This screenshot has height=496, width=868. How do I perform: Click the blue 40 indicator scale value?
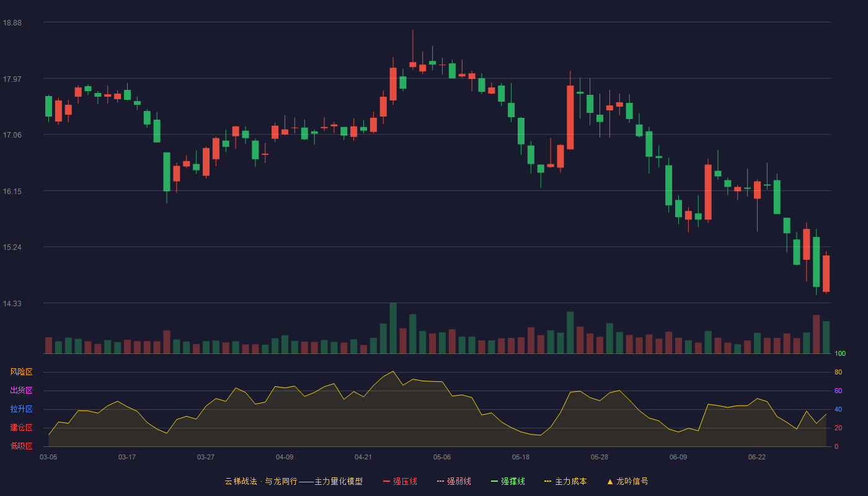(x=838, y=409)
